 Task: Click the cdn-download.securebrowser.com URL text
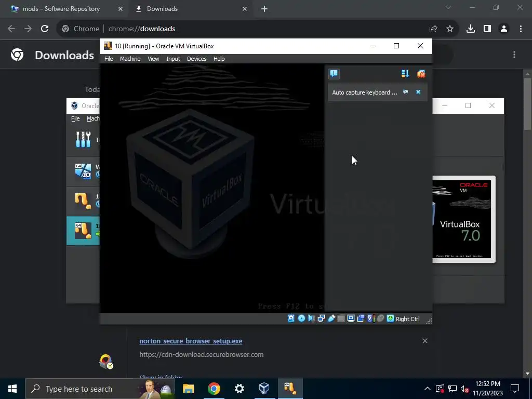click(x=201, y=354)
